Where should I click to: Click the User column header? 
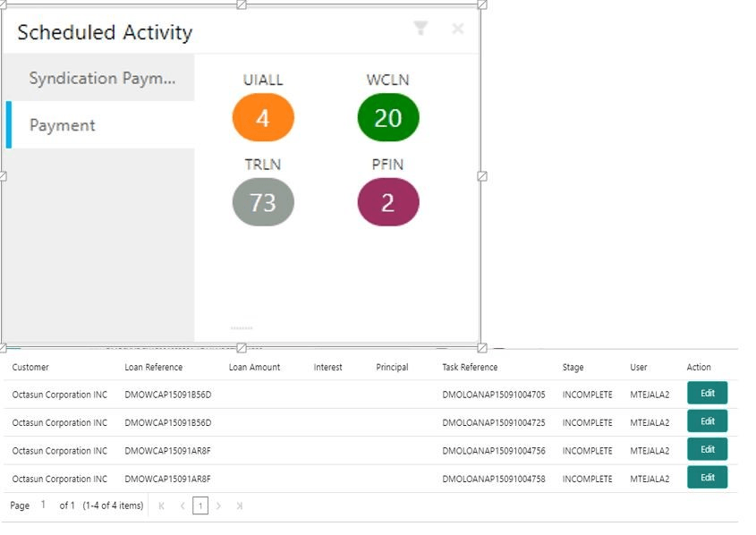point(639,368)
